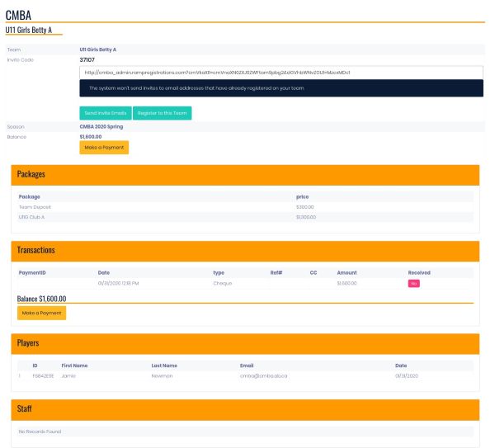The image size is (495, 448).
Task: Click the 'Cheque' payment type cell
Action: click(x=223, y=284)
